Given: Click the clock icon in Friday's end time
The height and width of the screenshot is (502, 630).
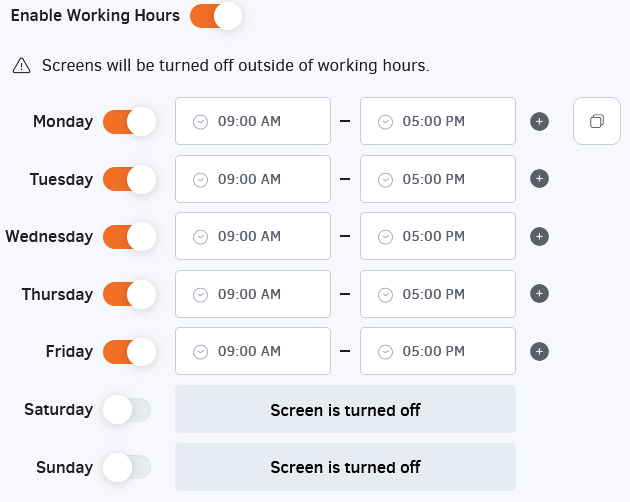Looking at the screenshot, I should (385, 352).
